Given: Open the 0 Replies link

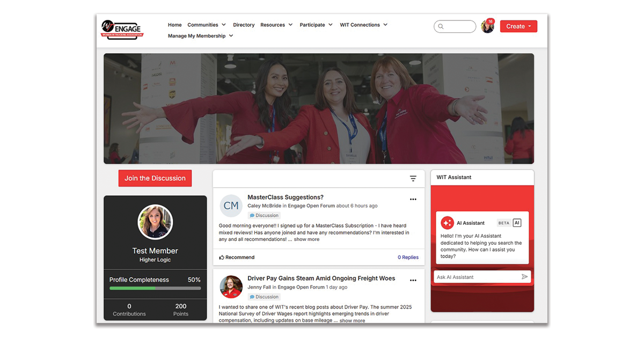Looking at the screenshot, I should click(x=408, y=257).
